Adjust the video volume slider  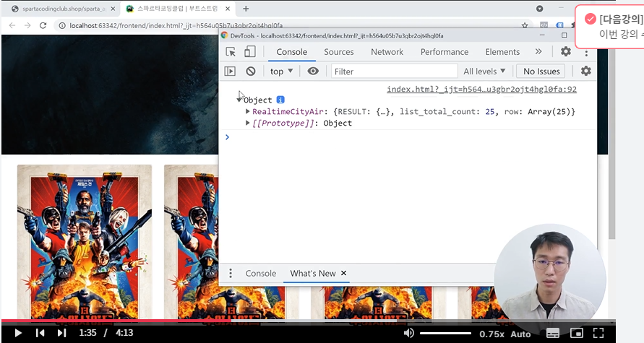click(445, 333)
